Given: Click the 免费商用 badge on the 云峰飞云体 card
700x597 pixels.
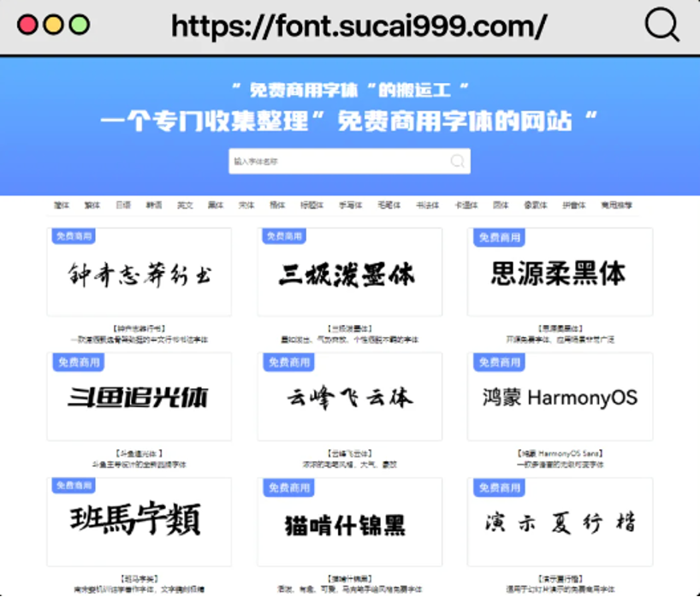Looking at the screenshot, I should point(289,363).
